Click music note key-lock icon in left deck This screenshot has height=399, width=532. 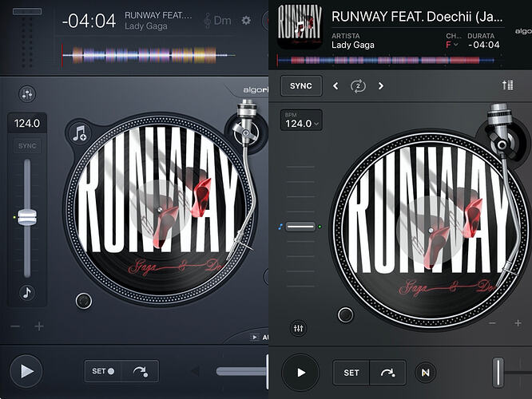coord(27,293)
